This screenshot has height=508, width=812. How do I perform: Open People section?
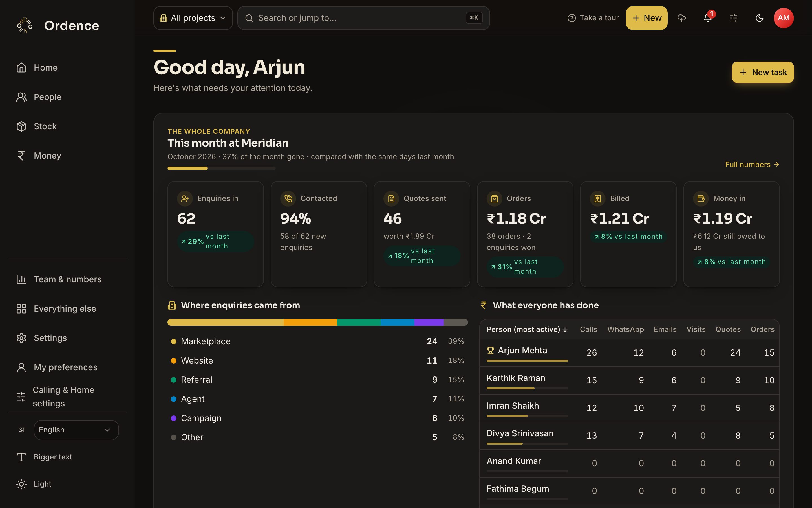(x=67, y=97)
